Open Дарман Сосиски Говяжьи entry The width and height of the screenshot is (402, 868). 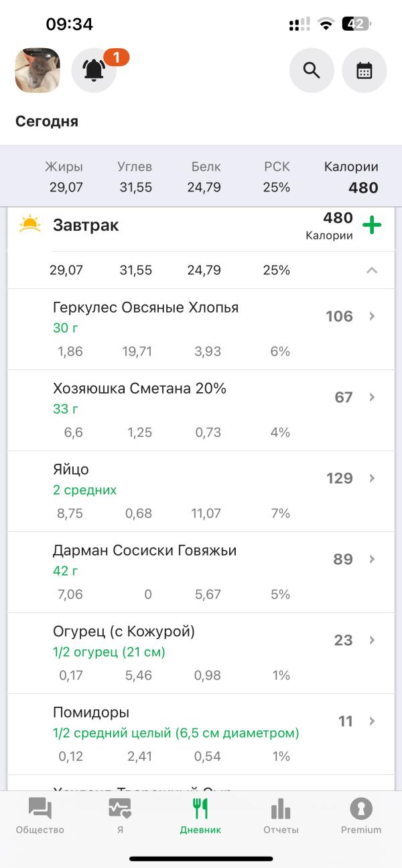point(145,551)
